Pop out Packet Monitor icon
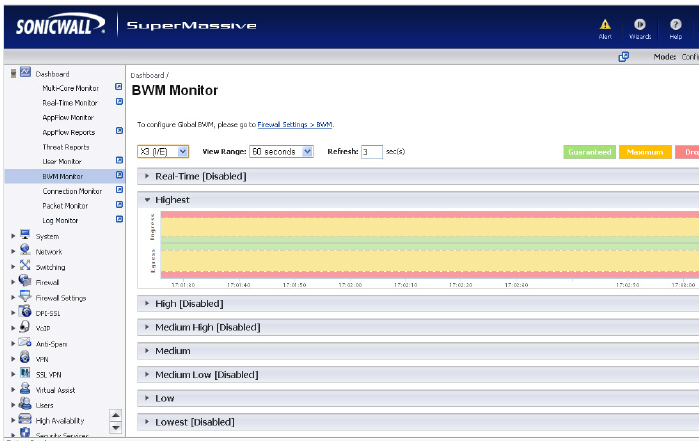 click(x=119, y=205)
